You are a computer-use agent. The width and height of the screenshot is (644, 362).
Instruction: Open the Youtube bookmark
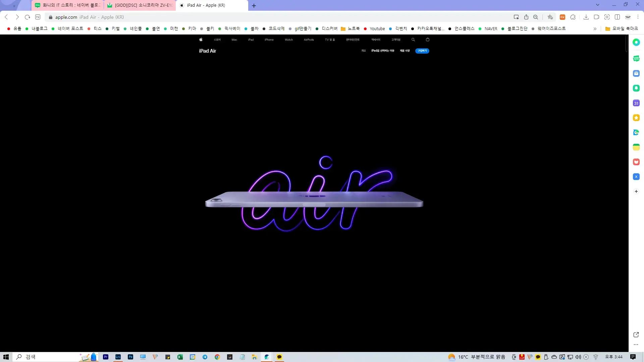coord(374,29)
